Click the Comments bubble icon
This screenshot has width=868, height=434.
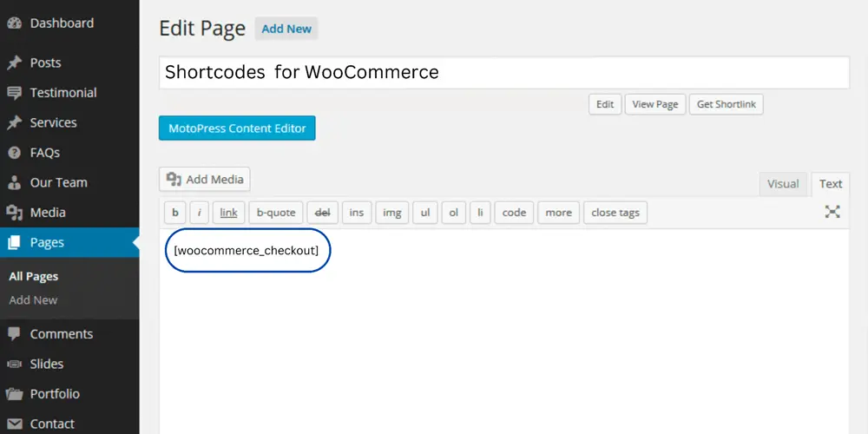[x=14, y=334]
